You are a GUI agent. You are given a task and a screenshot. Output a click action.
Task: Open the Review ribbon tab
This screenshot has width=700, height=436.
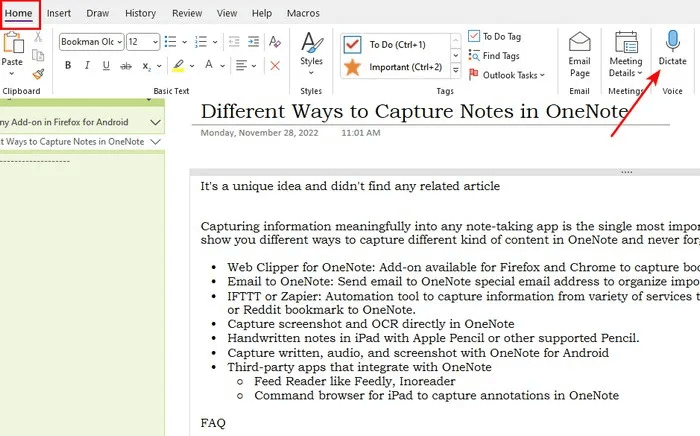(x=187, y=13)
